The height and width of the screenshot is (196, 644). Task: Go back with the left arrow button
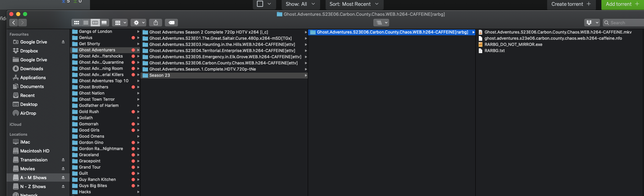pos(14,23)
